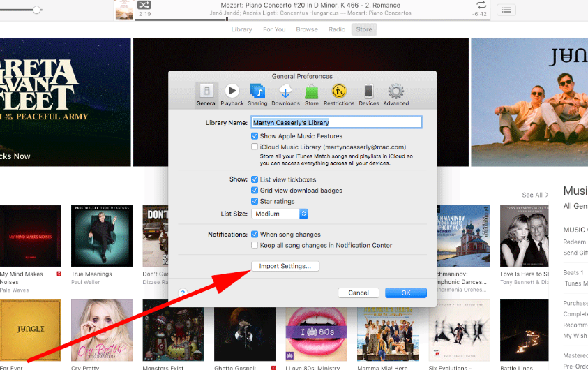
Task: Click the Paul Weller artist name
Action: tap(86, 282)
